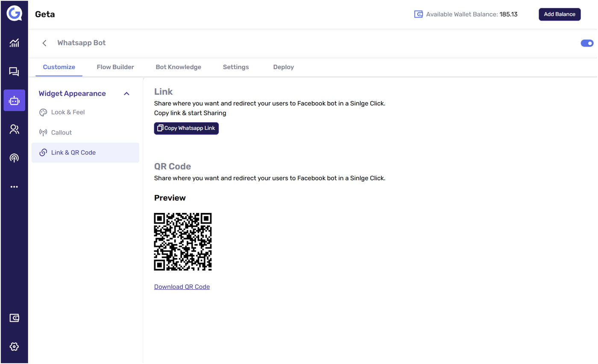The width and height of the screenshot is (598, 364).
Task: Open the broadcast signal icon in sidebar
Action: 14,158
